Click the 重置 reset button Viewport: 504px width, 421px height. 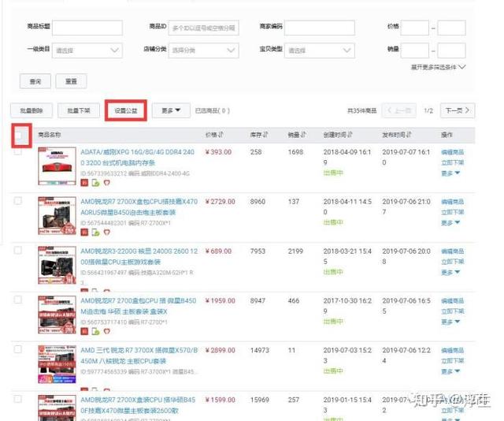pos(71,81)
